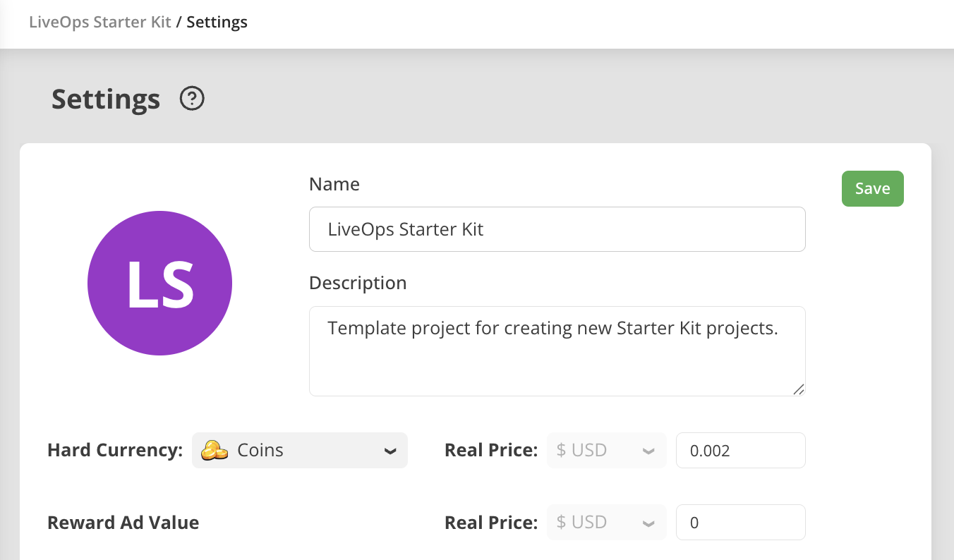954x560 pixels.
Task: Click the Description field label
Action: coord(358,283)
